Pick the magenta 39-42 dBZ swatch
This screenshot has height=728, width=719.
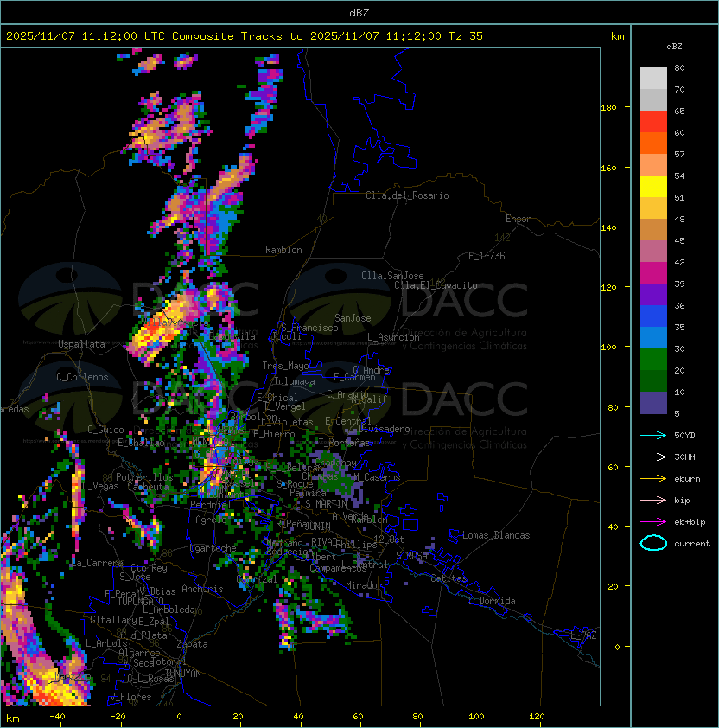[653, 273]
